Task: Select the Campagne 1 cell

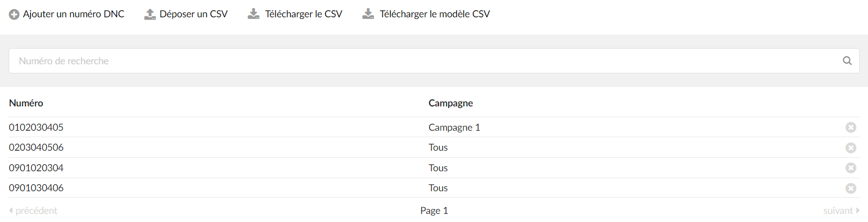Action: pyautogui.click(x=454, y=127)
